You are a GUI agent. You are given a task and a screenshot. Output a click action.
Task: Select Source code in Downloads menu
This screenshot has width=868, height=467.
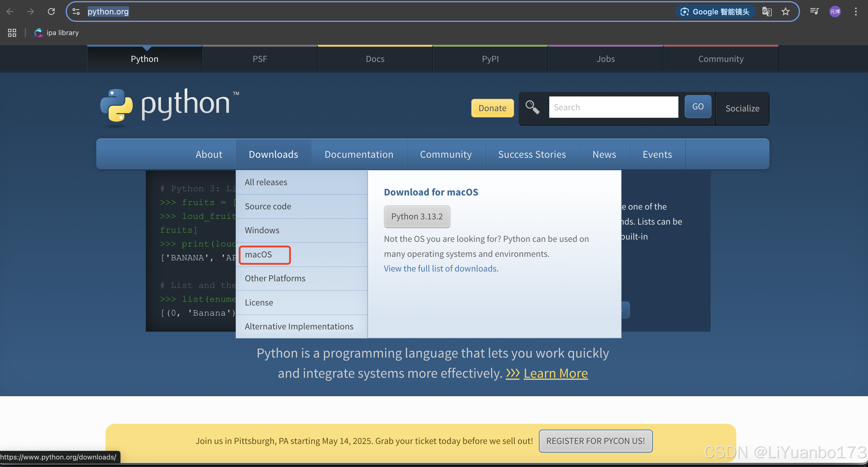tap(301, 206)
